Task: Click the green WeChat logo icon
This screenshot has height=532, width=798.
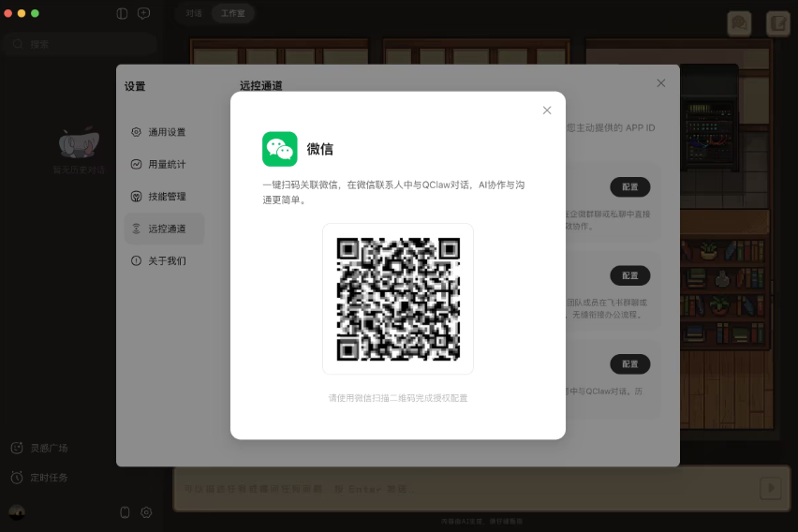Action: (280, 149)
